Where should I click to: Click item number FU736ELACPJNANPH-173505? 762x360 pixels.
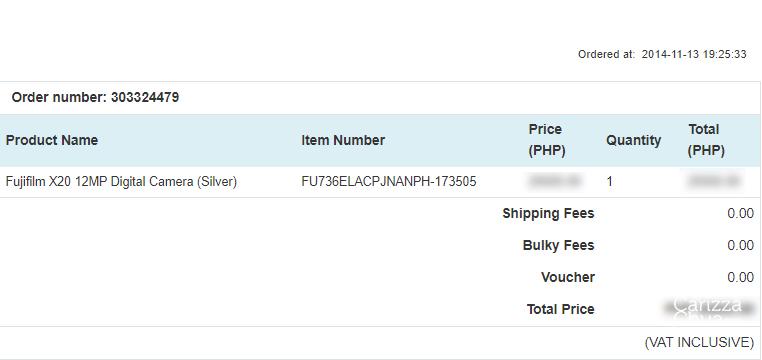(389, 182)
